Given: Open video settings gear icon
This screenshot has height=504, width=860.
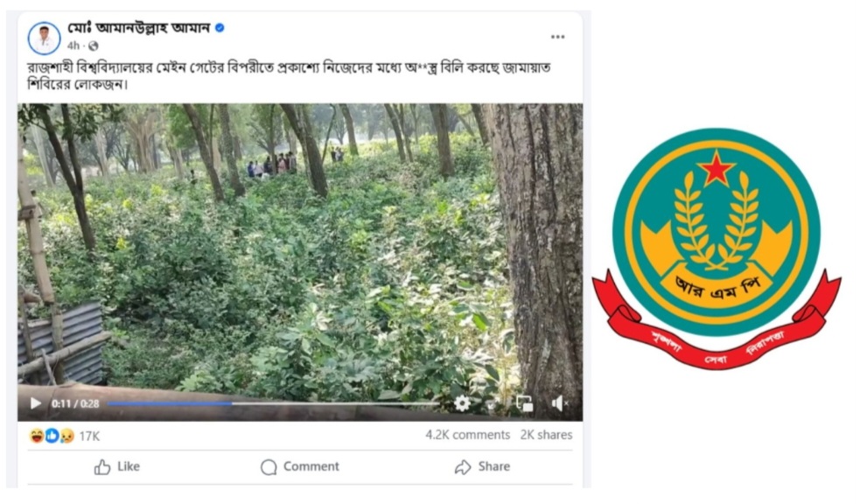Looking at the screenshot, I should [x=462, y=403].
